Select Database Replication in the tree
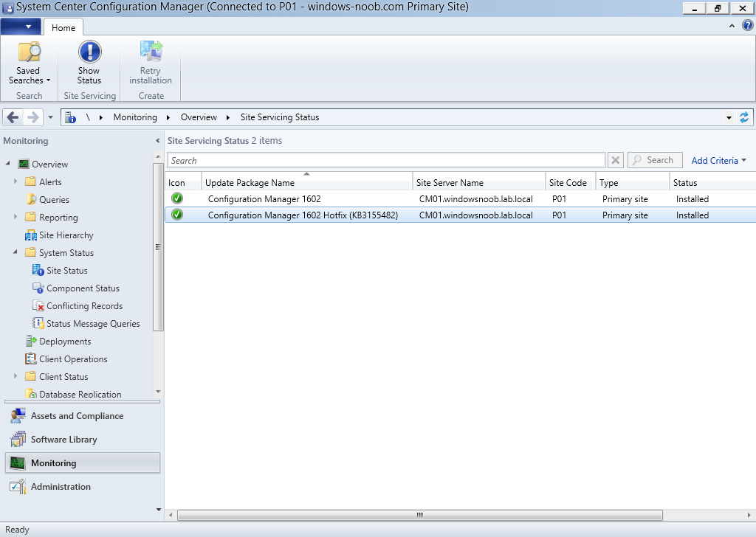 (80, 393)
